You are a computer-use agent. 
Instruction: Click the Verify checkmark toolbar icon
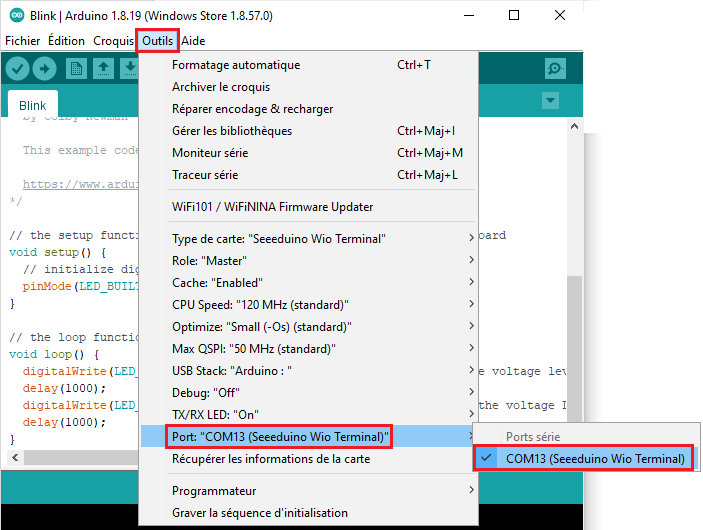[x=17, y=69]
